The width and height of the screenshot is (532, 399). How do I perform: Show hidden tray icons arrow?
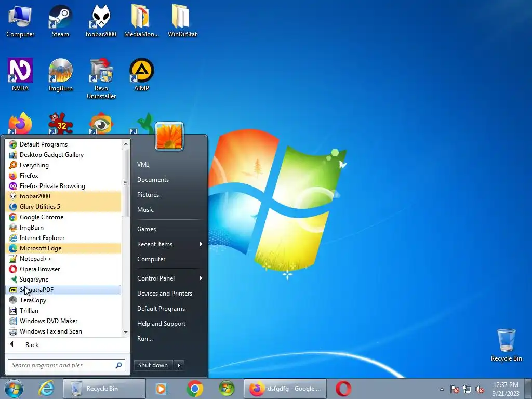(x=442, y=390)
